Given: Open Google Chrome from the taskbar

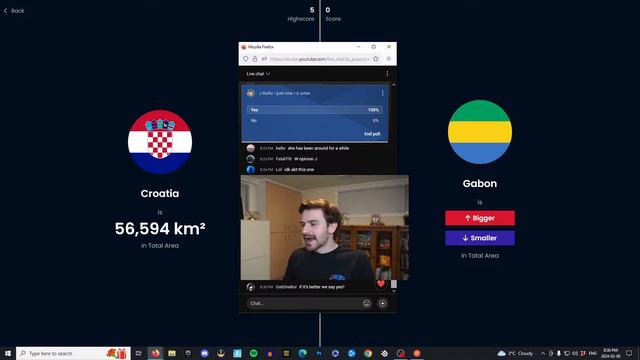Looking at the screenshot, I should coord(368,353).
